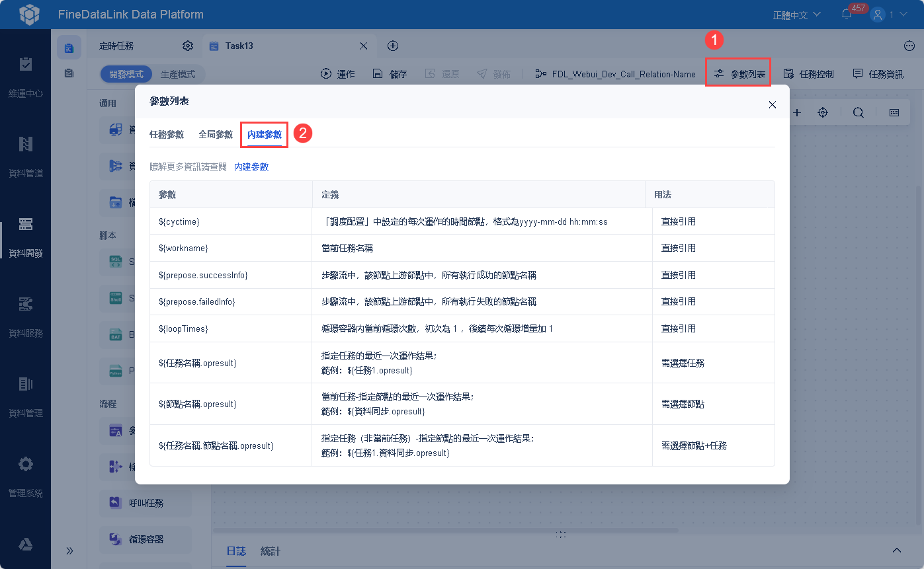Viewport: 924px width, 569px height.
Task: Follow the blue 內建參數 help link
Action: (x=251, y=167)
